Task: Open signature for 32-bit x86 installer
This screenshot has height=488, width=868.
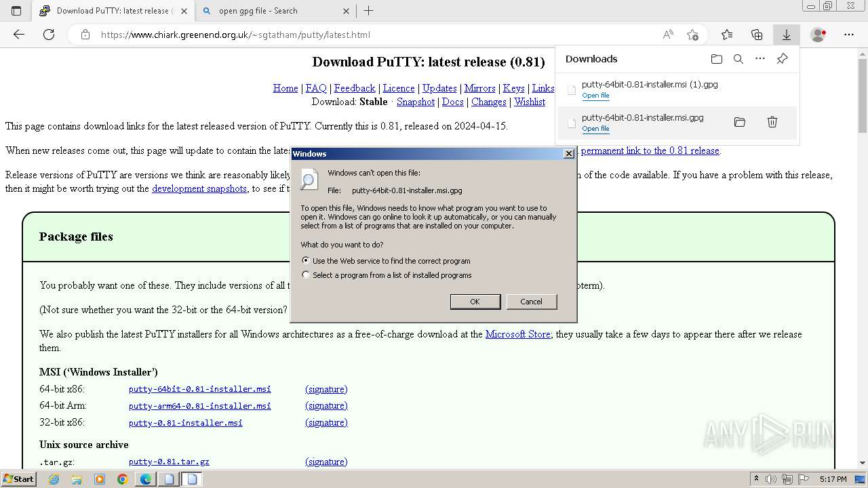Action: [x=326, y=422]
